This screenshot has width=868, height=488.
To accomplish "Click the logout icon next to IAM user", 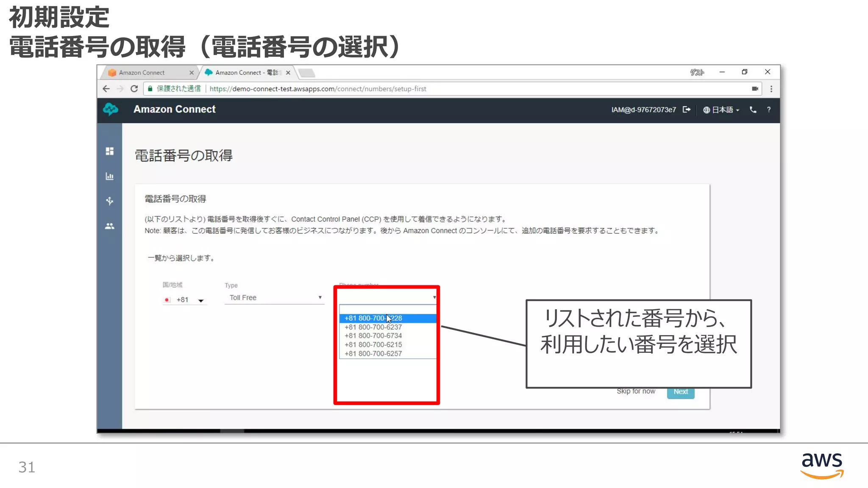I will [x=687, y=110].
